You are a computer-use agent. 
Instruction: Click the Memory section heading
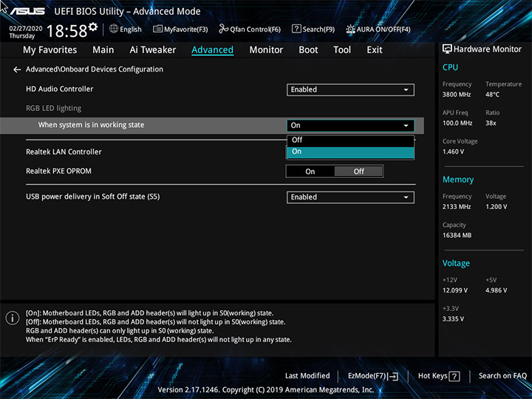458,180
